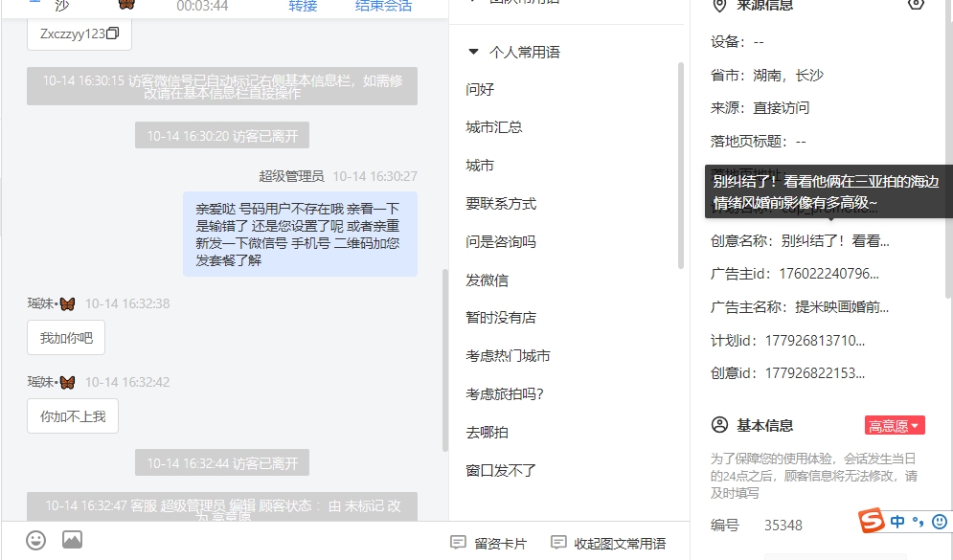Click the 留资卡片 card button
Screen dimensions: 953x560
(488, 543)
